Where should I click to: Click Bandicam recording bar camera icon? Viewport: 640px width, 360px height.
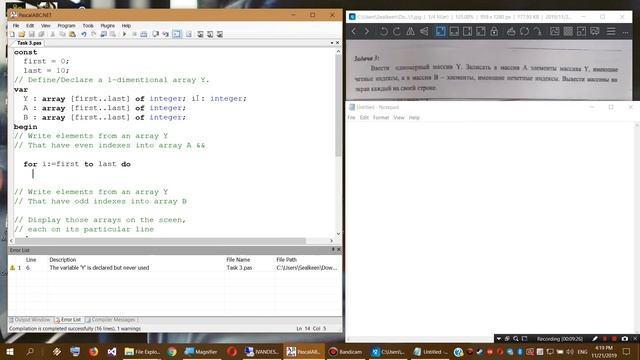tap(624, 339)
